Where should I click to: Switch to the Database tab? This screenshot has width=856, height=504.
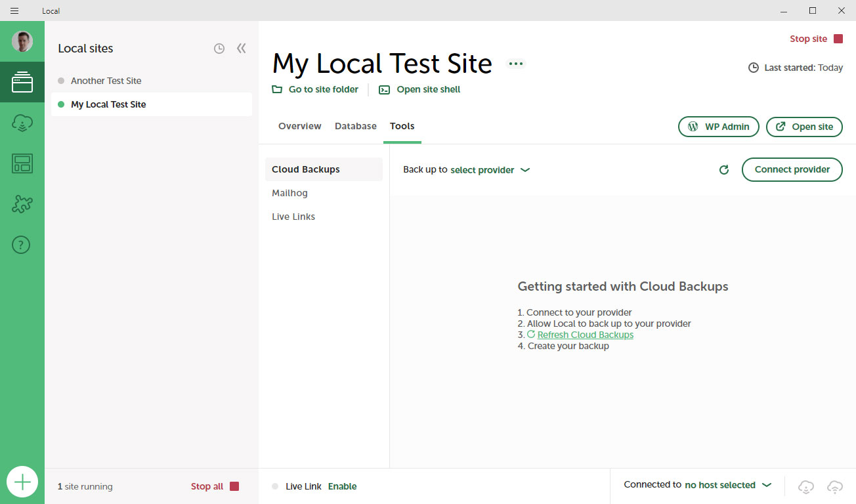click(356, 126)
